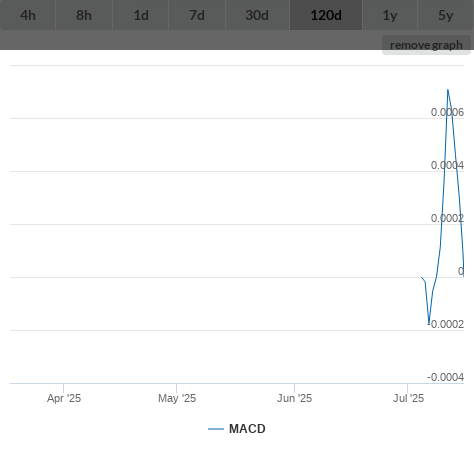The image size is (474, 455).
Task: Click the MACD line trough near -0.0002
Action: click(x=429, y=323)
